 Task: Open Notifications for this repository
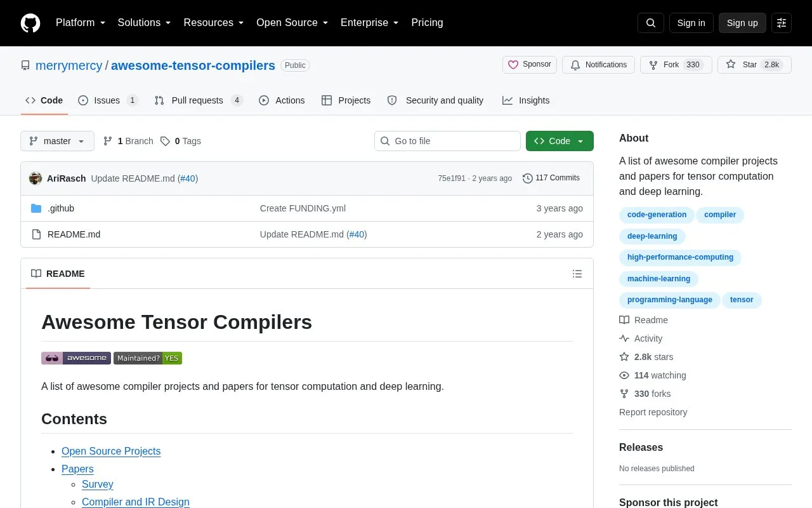point(598,65)
